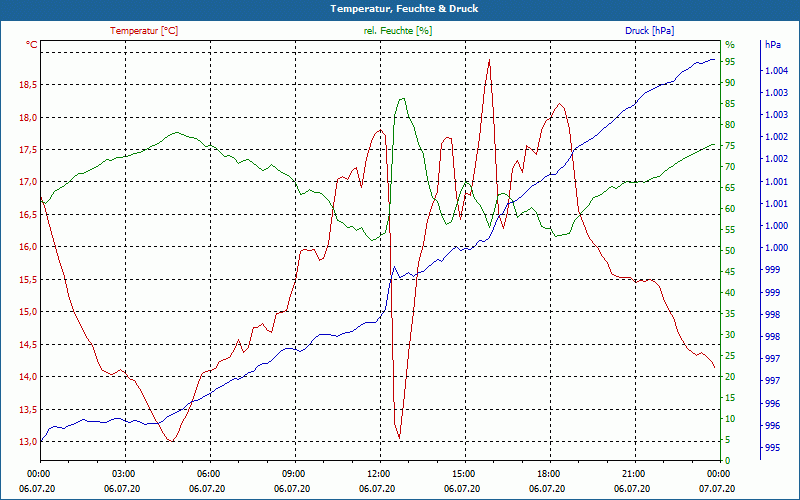Click green humidity axis value '20'

tap(730, 377)
